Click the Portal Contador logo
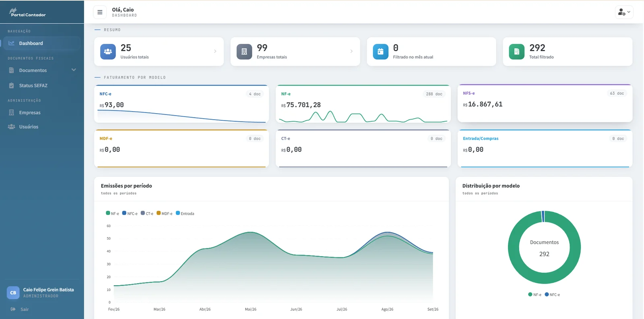644x319 pixels. point(27,12)
